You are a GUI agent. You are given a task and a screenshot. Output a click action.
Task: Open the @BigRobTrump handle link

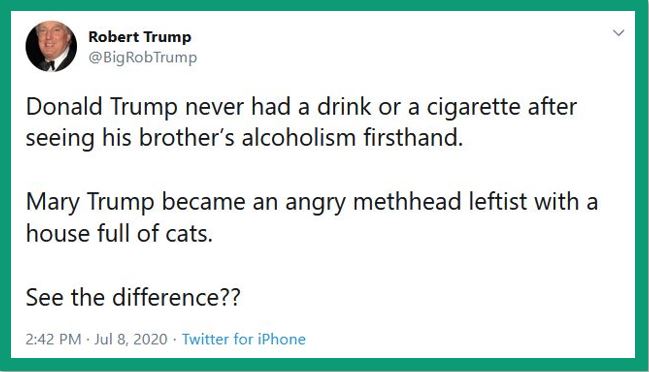pos(142,57)
